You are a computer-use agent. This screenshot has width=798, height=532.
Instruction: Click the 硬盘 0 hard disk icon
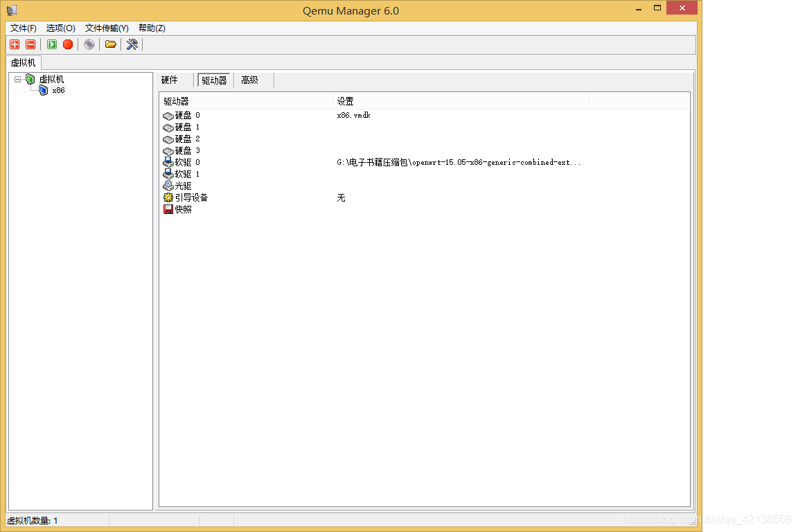click(168, 116)
